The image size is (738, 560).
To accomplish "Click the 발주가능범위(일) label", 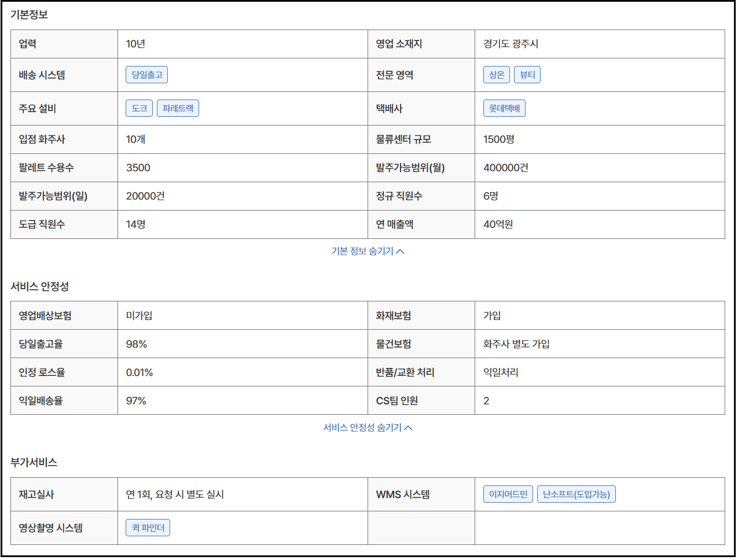I will coord(53,196).
